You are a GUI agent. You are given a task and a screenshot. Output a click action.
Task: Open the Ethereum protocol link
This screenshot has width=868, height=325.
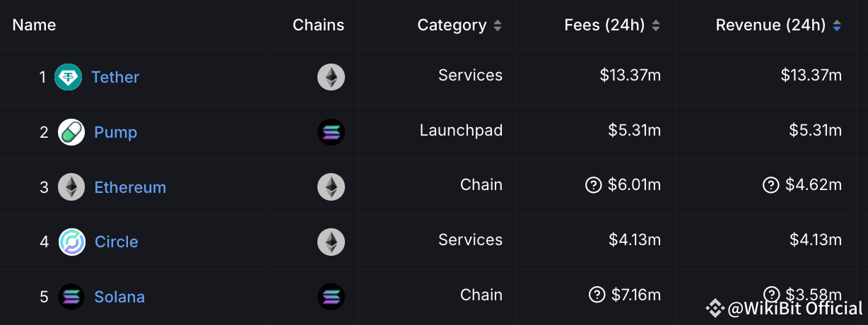coord(130,187)
